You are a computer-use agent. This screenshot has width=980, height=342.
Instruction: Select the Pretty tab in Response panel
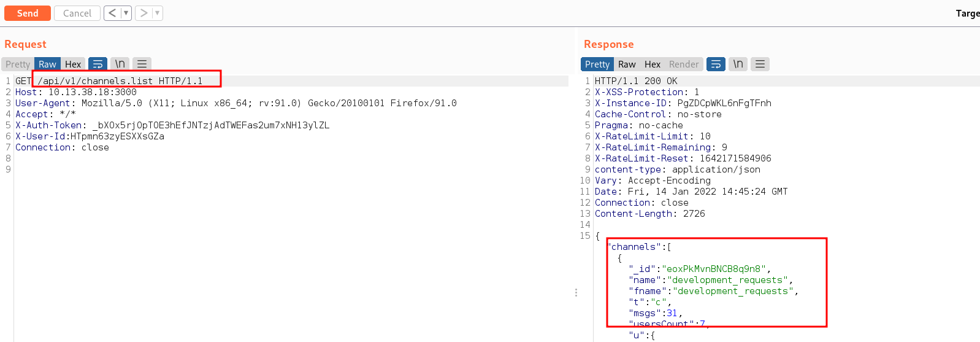pyautogui.click(x=597, y=64)
